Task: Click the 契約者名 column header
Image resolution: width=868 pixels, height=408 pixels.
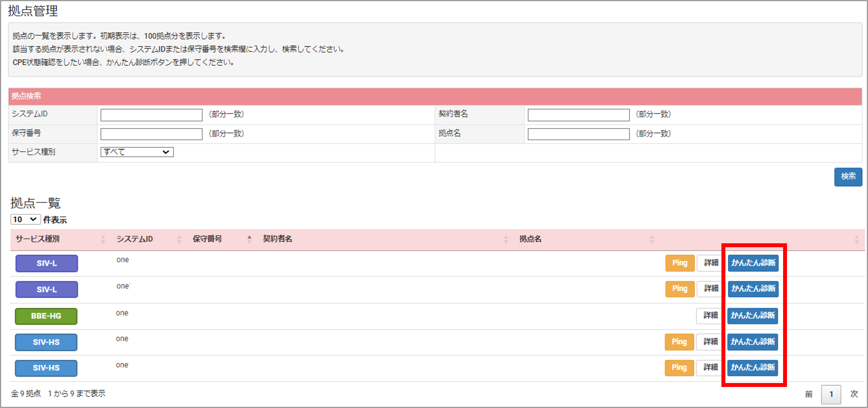Action: (x=277, y=239)
